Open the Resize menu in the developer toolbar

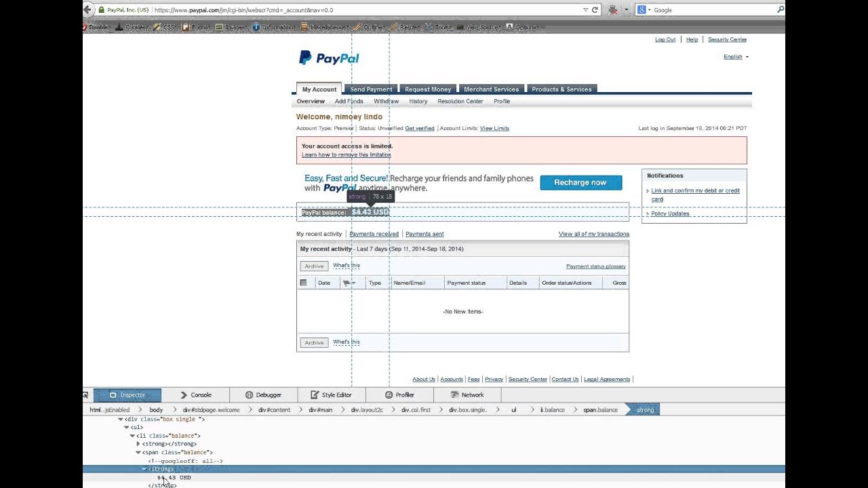[406, 27]
